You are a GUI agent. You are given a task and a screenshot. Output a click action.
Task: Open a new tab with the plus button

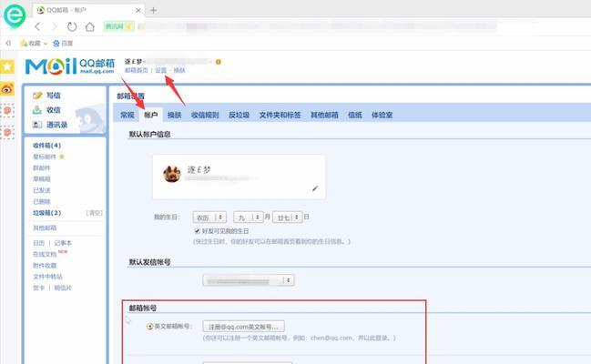tap(153, 10)
